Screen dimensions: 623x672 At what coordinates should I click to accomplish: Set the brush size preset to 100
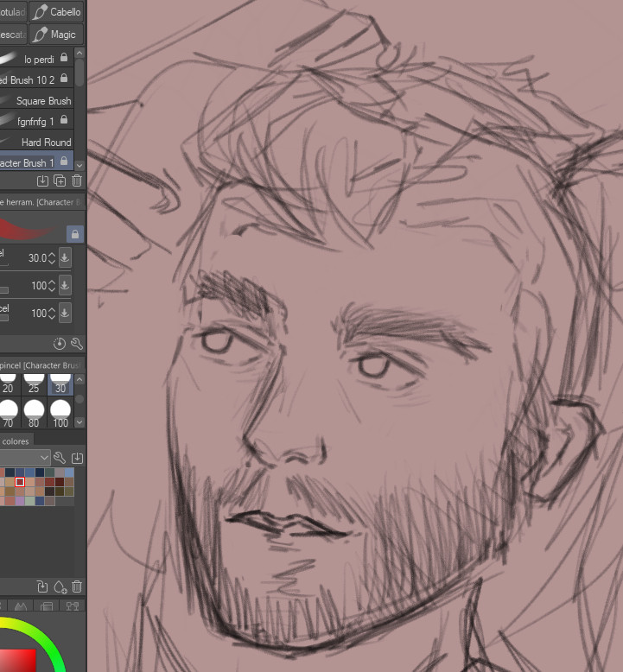coord(60,414)
